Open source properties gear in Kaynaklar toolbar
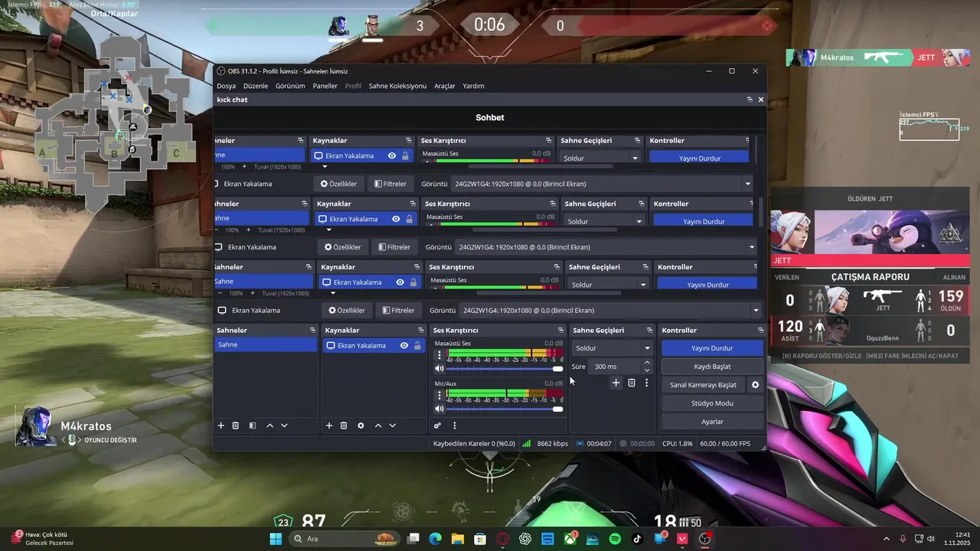 coord(361,425)
